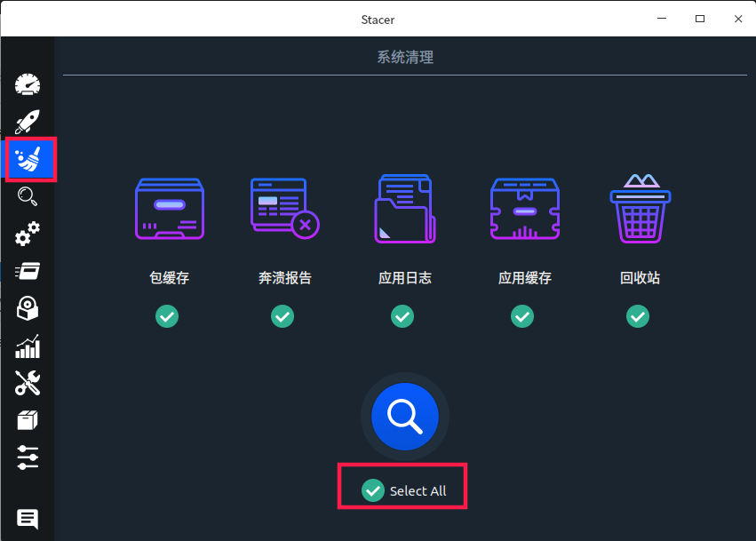Toggle the Select All checkbox

pyautogui.click(x=373, y=490)
